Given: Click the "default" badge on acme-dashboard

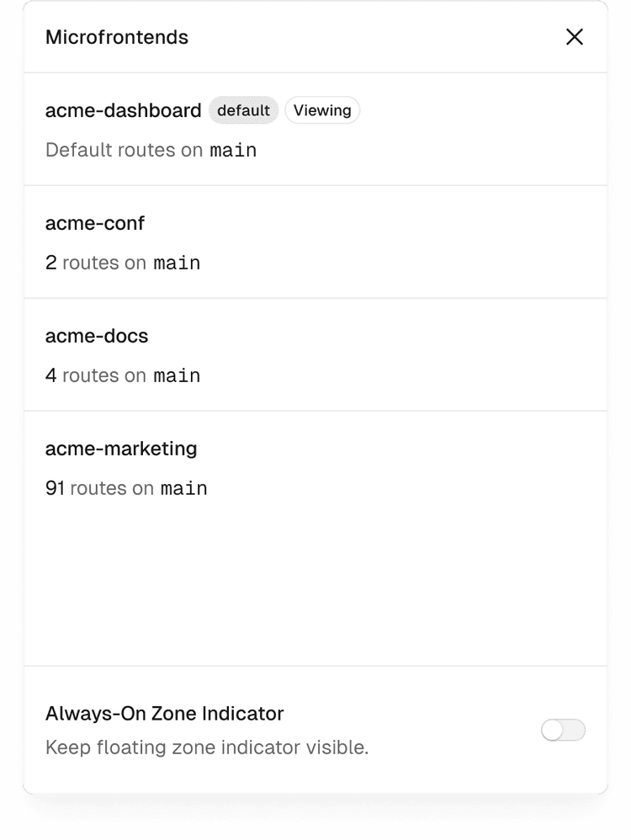Looking at the screenshot, I should (x=243, y=110).
